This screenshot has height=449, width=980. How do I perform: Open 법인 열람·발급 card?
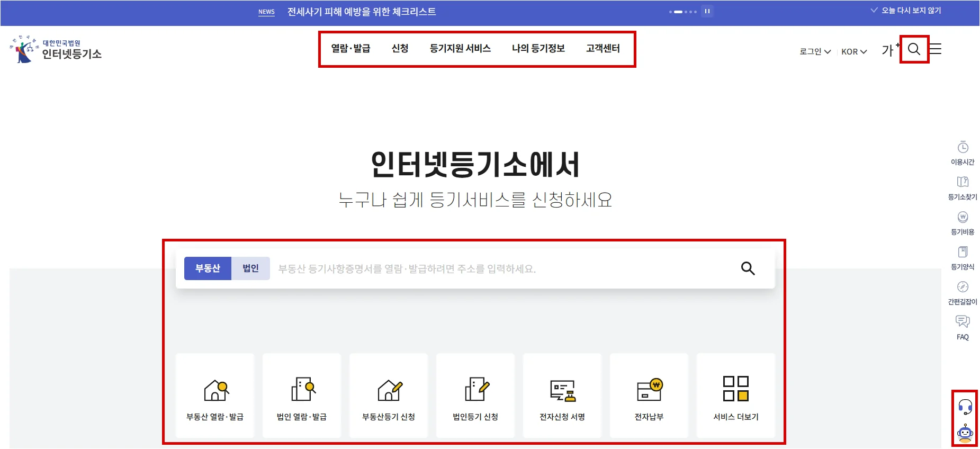pyautogui.click(x=302, y=396)
